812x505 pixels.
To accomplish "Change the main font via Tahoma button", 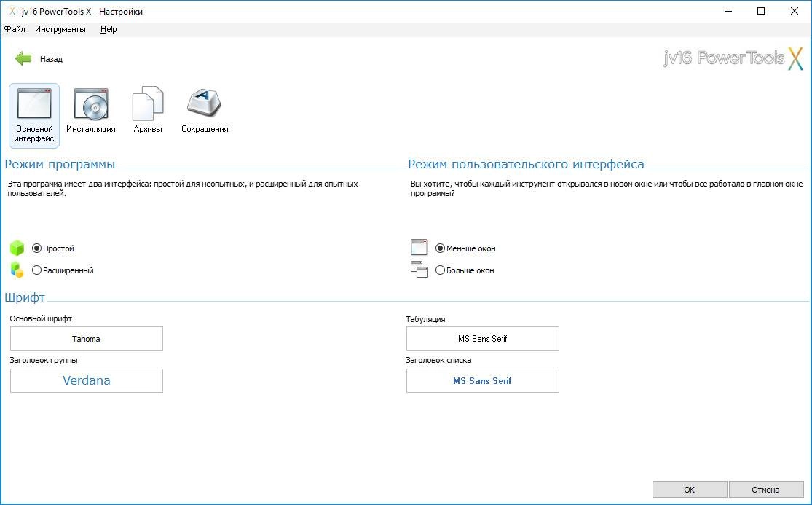I will pyautogui.click(x=87, y=339).
